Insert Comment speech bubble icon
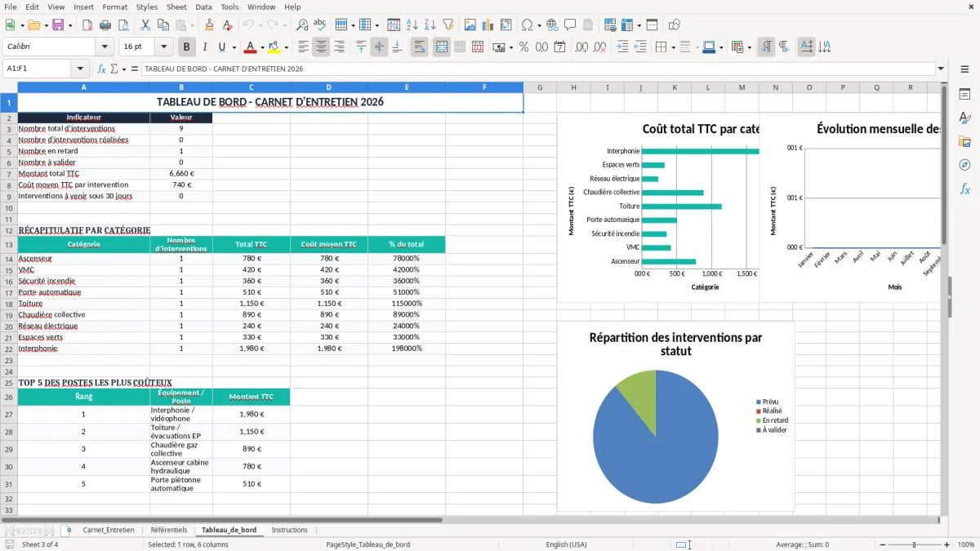Image resolution: width=980 pixels, height=551 pixels. [x=570, y=25]
